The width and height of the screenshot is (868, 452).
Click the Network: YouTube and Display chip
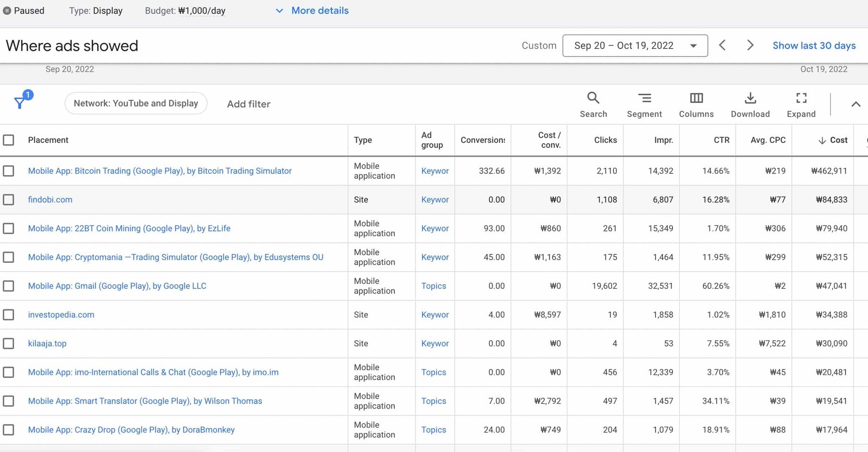(x=136, y=104)
